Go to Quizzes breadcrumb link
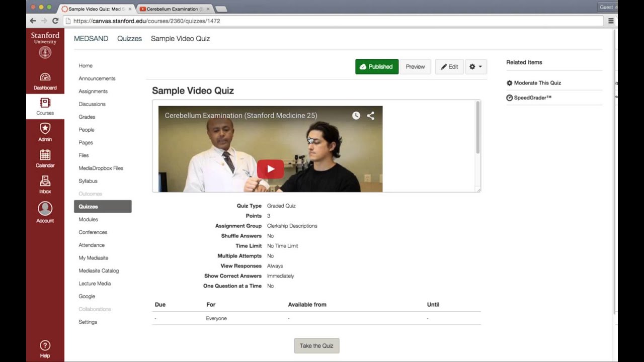This screenshot has height=362, width=644. point(130,39)
